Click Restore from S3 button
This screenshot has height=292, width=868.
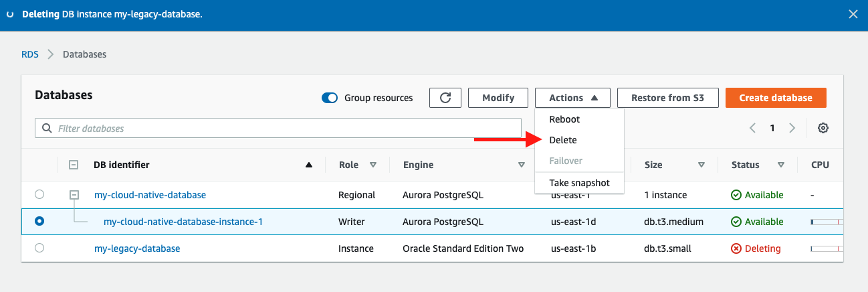[667, 98]
